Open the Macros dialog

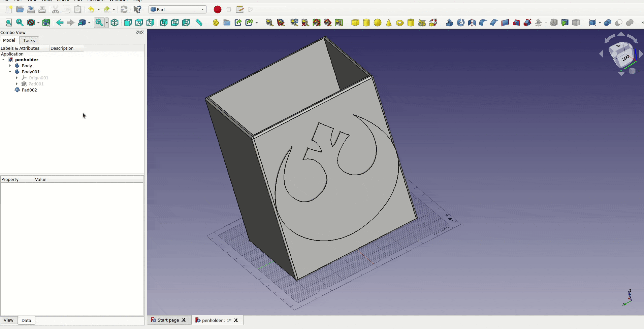pyautogui.click(x=240, y=9)
